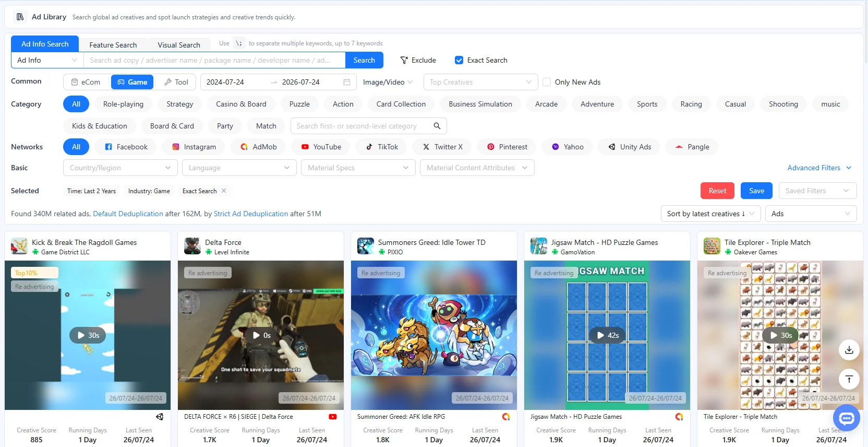Switch to the Feature Search tab
The width and height of the screenshot is (868, 447).
point(113,45)
